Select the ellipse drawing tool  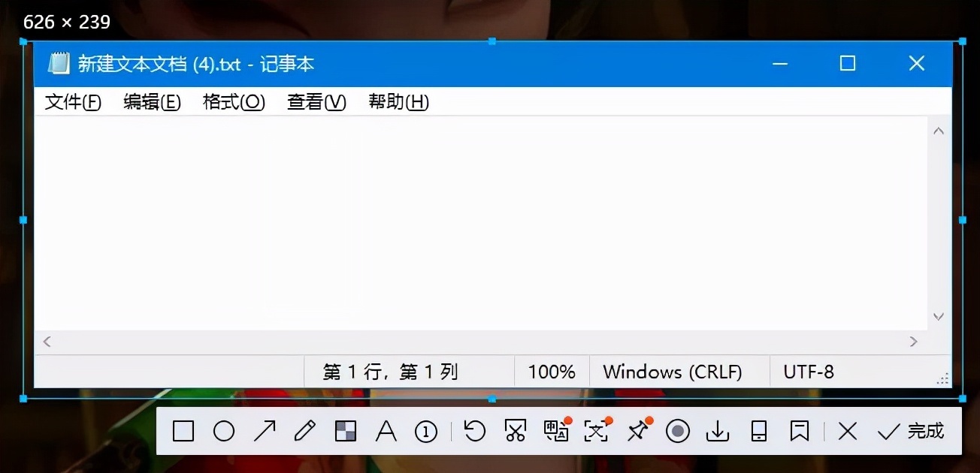pyautogui.click(x=224, y=431)
